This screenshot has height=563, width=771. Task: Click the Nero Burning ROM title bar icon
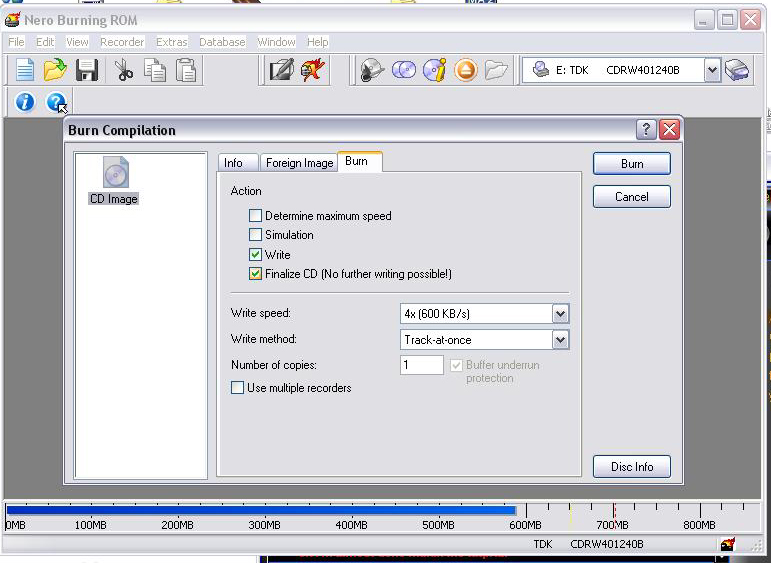coord(12,20)
